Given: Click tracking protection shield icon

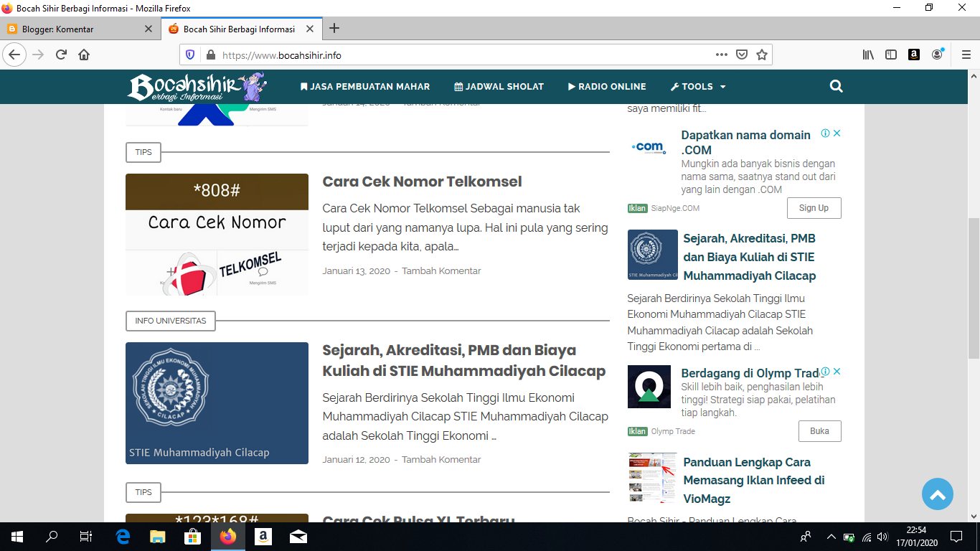Looking at the screenshot, I should click(x=190, y=55).
